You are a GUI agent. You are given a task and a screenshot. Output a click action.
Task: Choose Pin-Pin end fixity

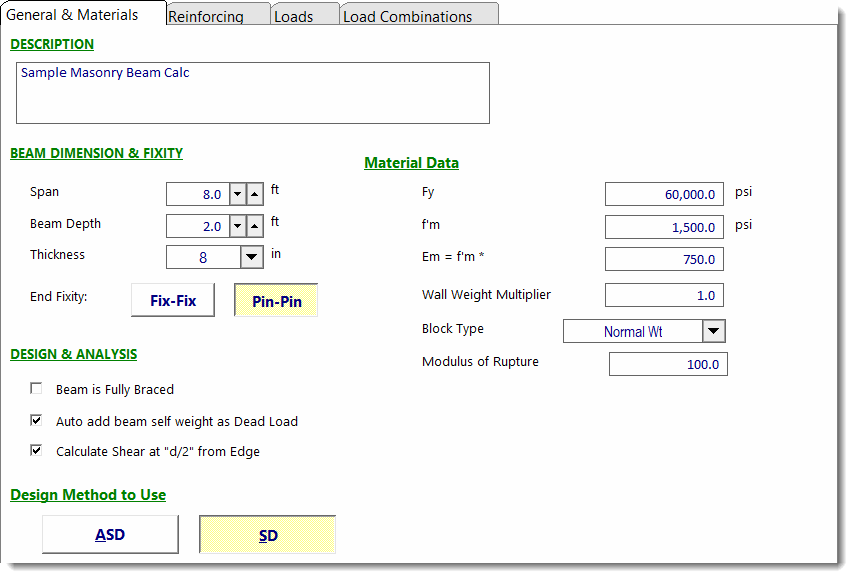tap(276, 301)
